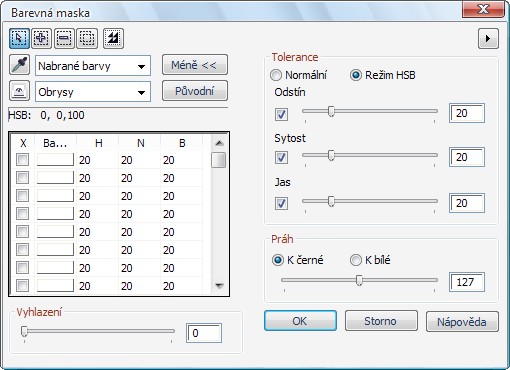
Task: Open the Nabrané barvy dropdown
Action: tap(93, 66)
